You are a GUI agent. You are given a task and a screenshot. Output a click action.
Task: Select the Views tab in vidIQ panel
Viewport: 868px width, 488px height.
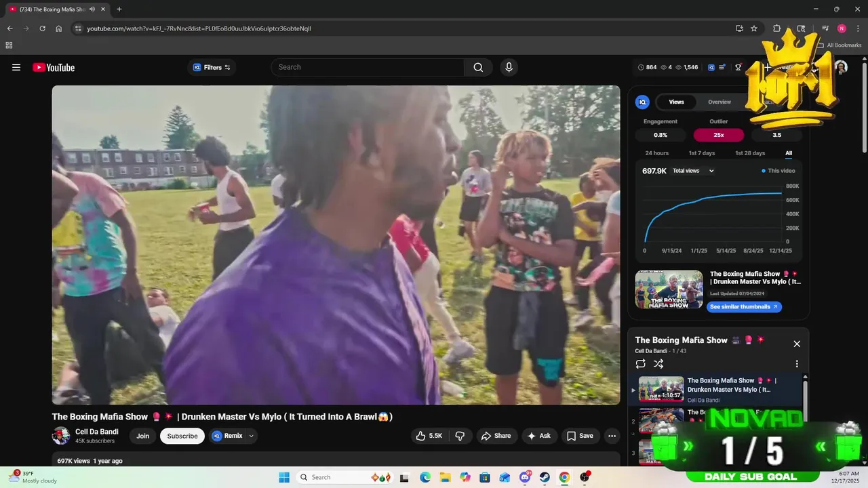677,102
